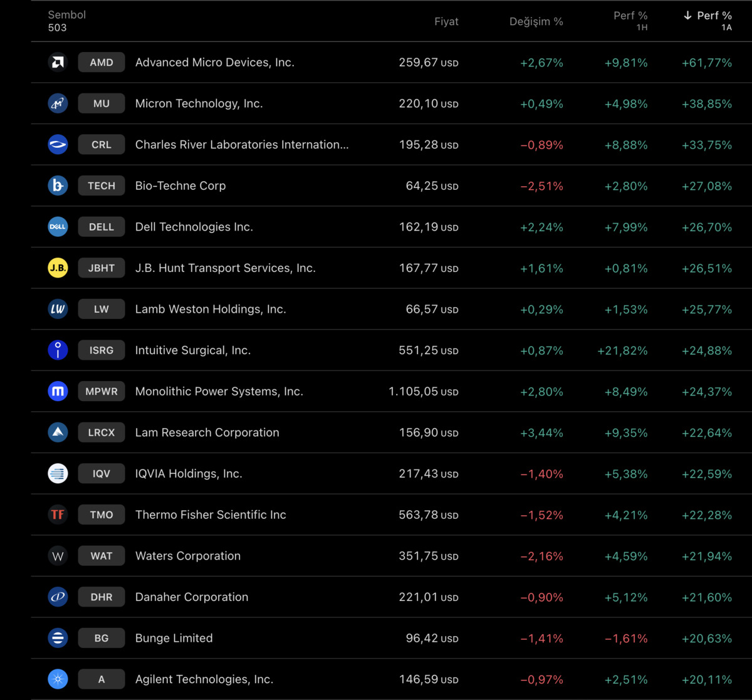The height and width of the screenshot is (700, 752).
Task: Select Thermo Fisher Scientific Inc name
Action: 211,515
